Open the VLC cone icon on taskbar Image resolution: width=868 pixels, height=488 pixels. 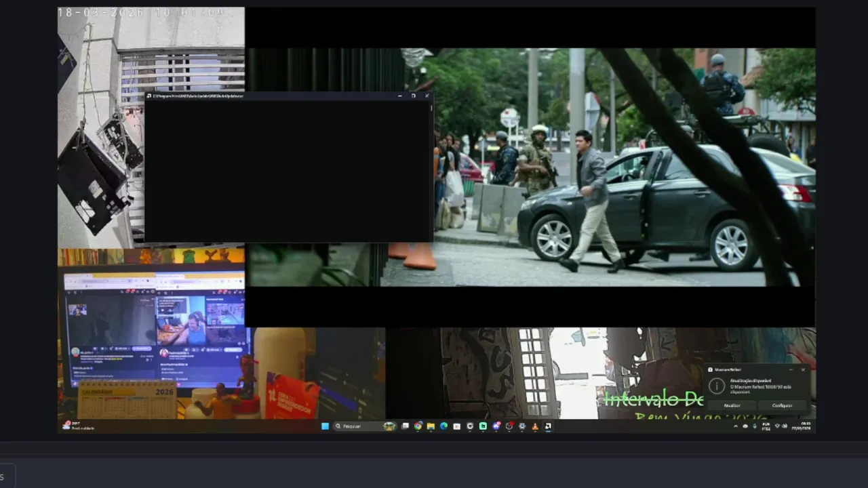[x=535, y=426]
